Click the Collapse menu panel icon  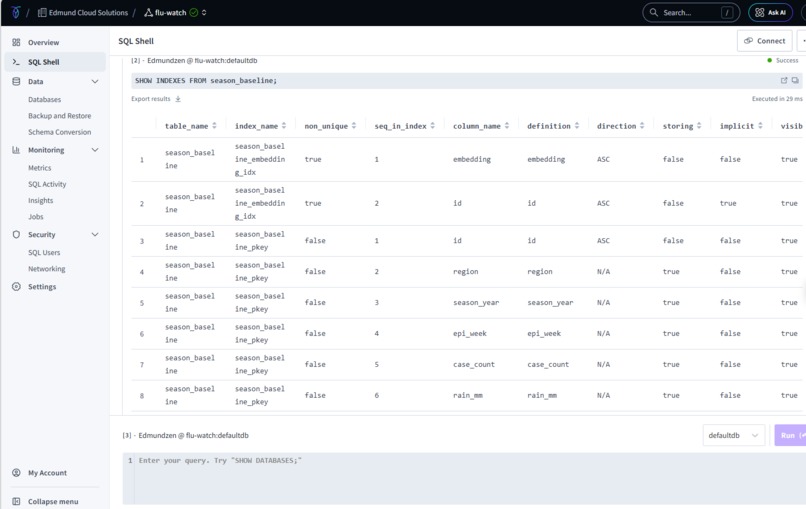(x=16, y=501)
